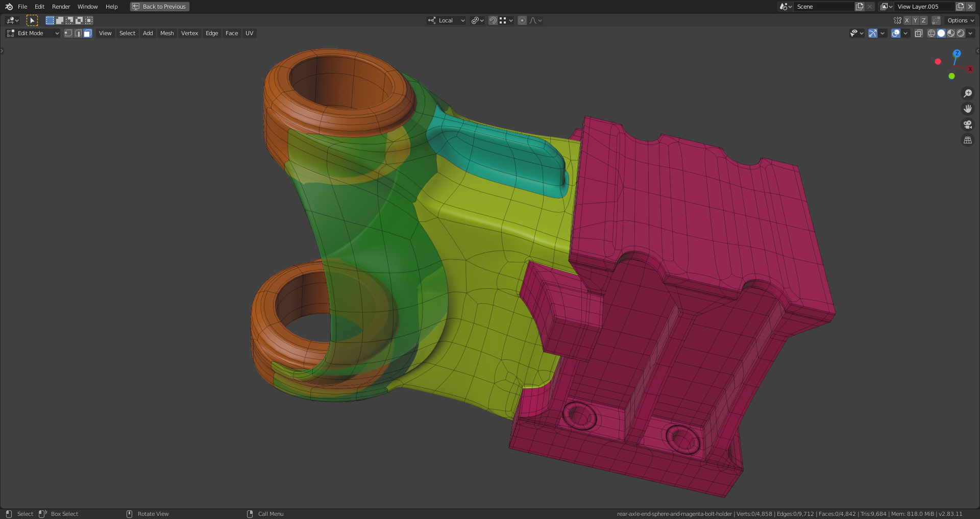Screen dimensions: 980x519
Task: Click the zoom view magnifier gizmo
Action: point(967,93)
